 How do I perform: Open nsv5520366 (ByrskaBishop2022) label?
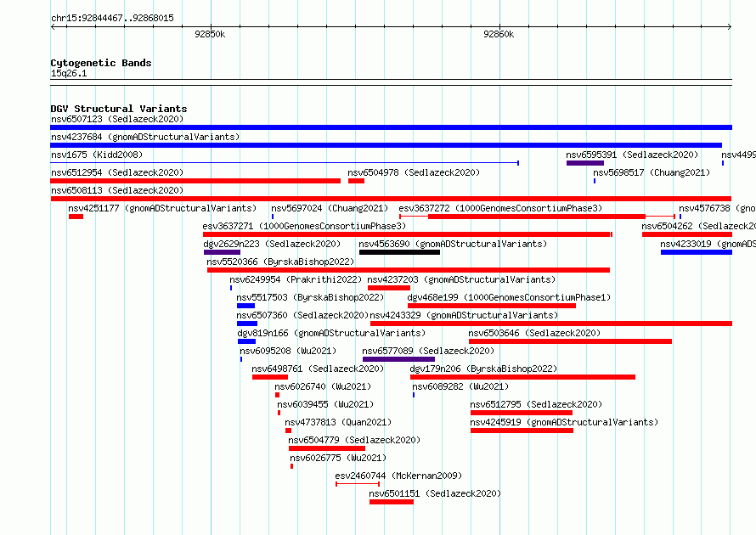(280, 262)
